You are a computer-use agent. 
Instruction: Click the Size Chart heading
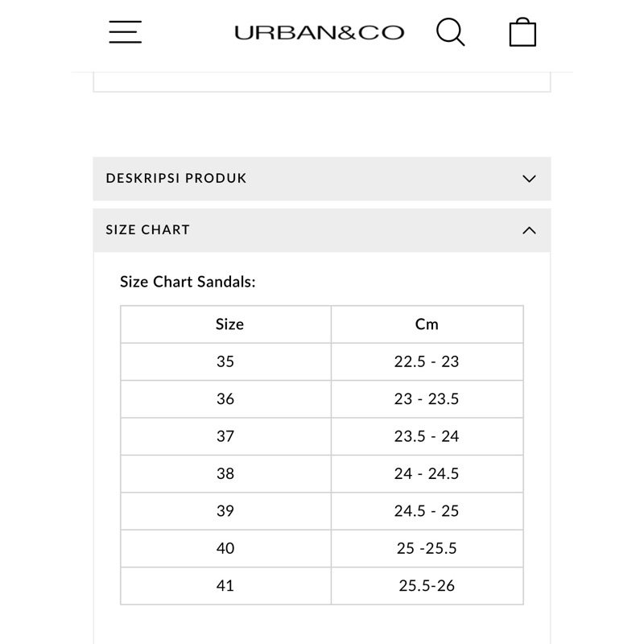(148, 229)
